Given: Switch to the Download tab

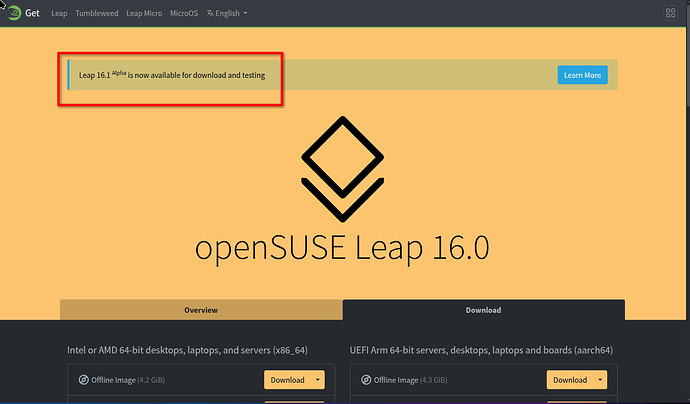Looking at the screenshot, I should (x=483, y=310).
